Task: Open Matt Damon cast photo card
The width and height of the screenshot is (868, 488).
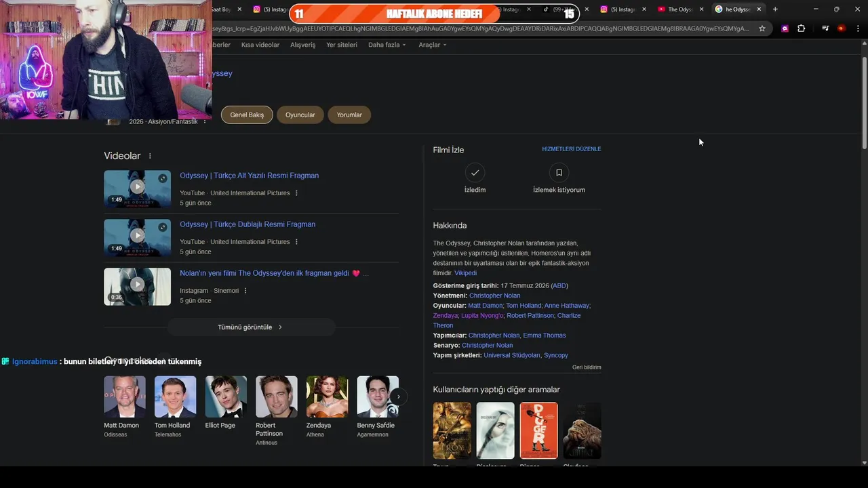Action: (125, 396)
